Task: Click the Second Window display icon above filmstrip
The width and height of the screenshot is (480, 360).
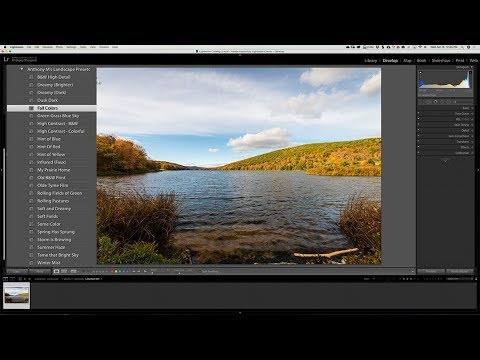Action: point(12,279)
